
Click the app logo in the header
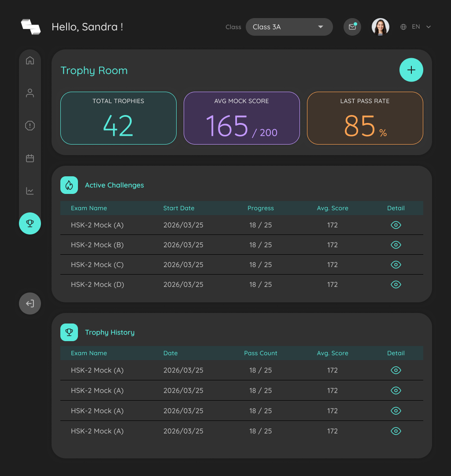pos(31,27)
